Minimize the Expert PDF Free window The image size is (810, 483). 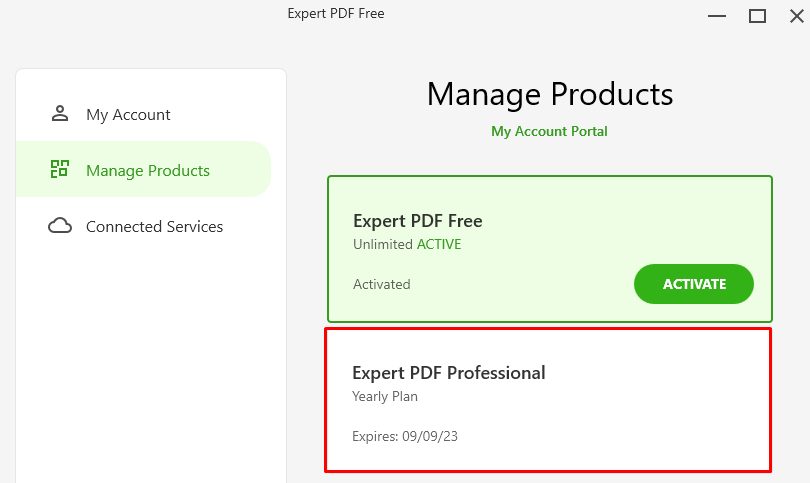[x=717, y=16]
